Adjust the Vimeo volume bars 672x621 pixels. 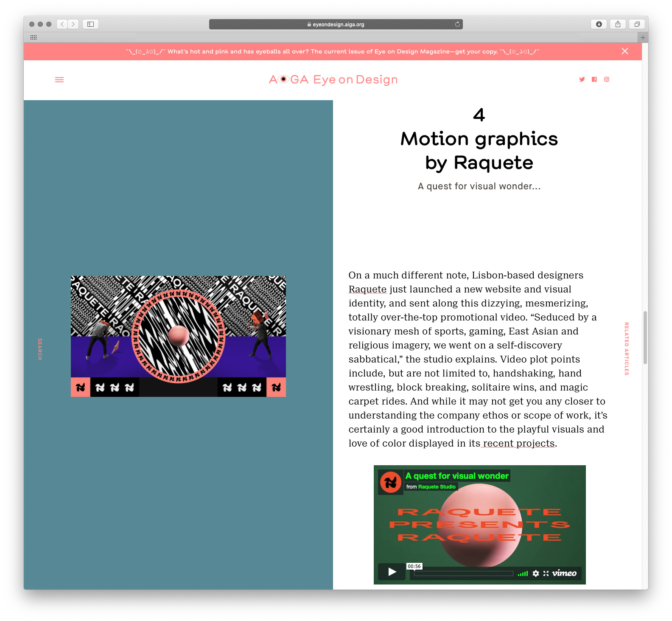click(x=523, y=573)
